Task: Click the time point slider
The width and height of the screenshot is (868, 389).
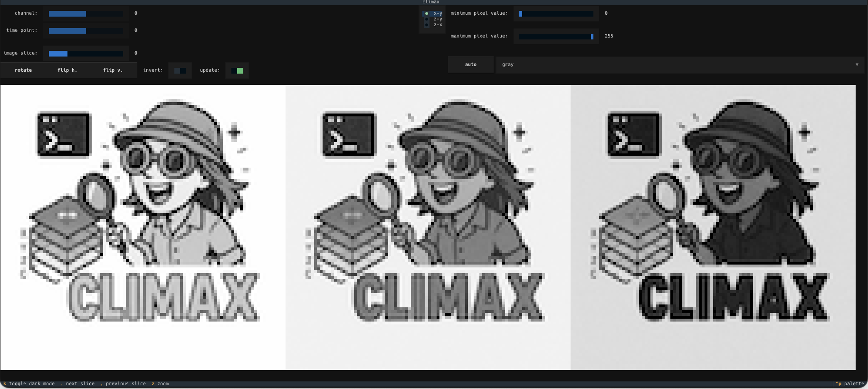Action: pyautogui.click(x=86, y=31)
